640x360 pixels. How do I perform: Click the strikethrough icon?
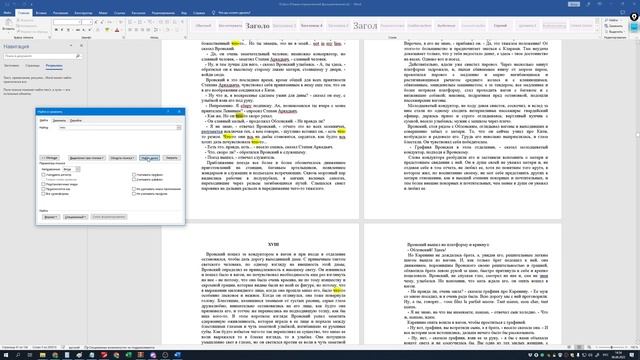(x=77, y=30)
